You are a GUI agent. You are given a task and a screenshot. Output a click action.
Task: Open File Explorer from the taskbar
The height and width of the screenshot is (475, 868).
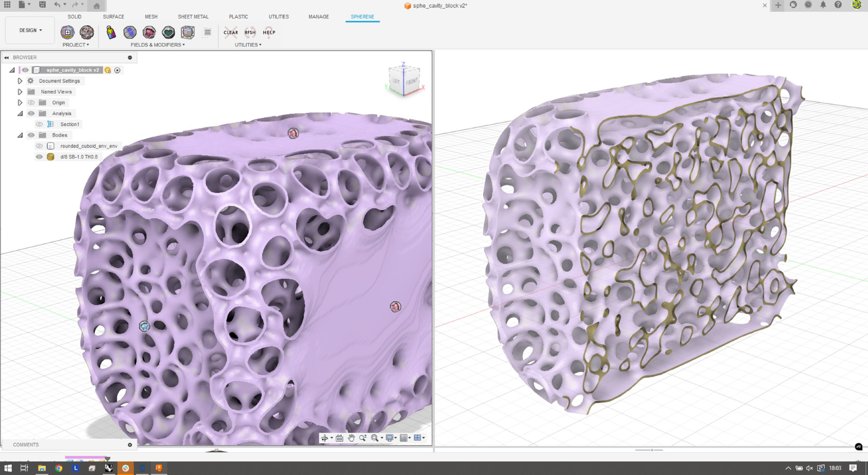[42, 468]
